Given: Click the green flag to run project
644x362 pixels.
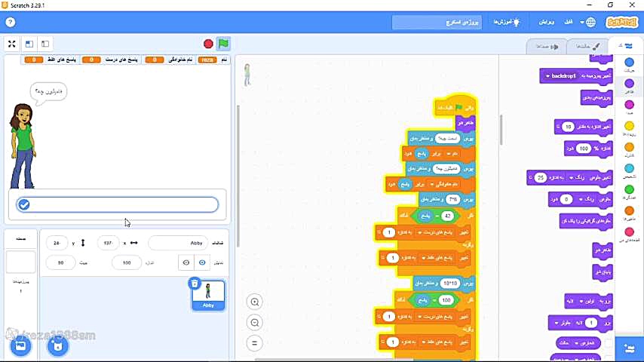Looking at the screenshot, I should point(223,44).
